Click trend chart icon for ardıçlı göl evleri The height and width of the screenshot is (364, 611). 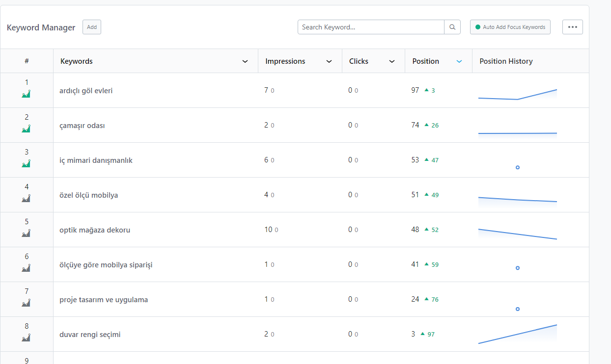click(27, 94)
